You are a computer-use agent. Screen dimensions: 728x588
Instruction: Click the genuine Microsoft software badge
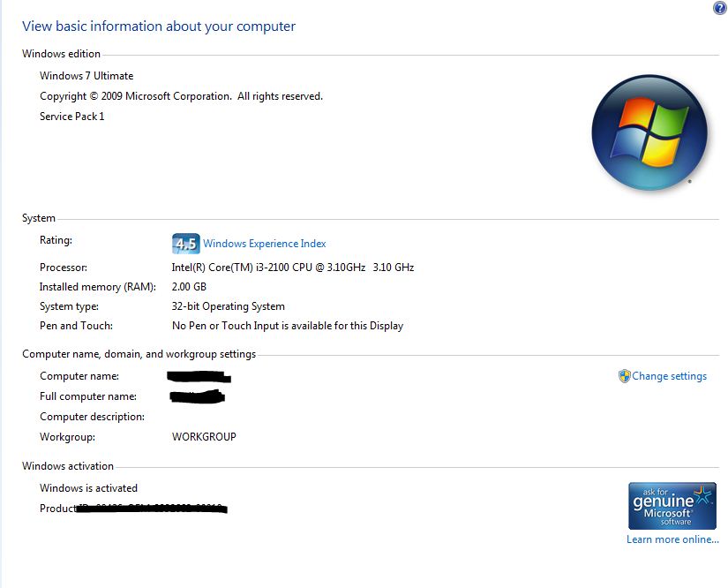pyautogui.click(x=672, y=506)
